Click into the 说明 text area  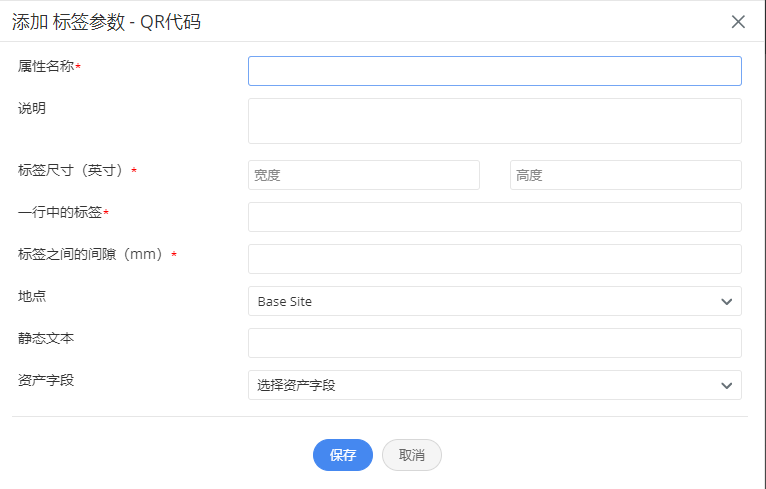[494, 121]
